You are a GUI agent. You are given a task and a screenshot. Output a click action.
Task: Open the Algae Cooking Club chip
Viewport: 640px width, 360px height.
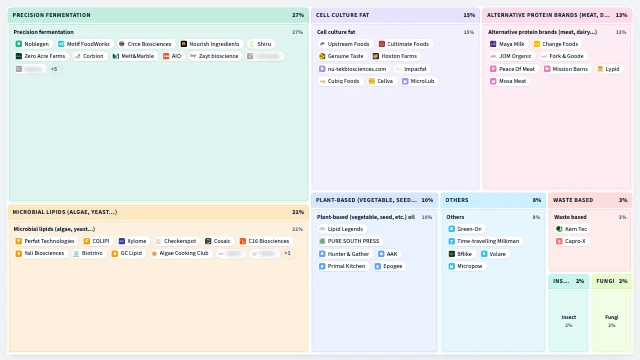click(x=180, y=253)
